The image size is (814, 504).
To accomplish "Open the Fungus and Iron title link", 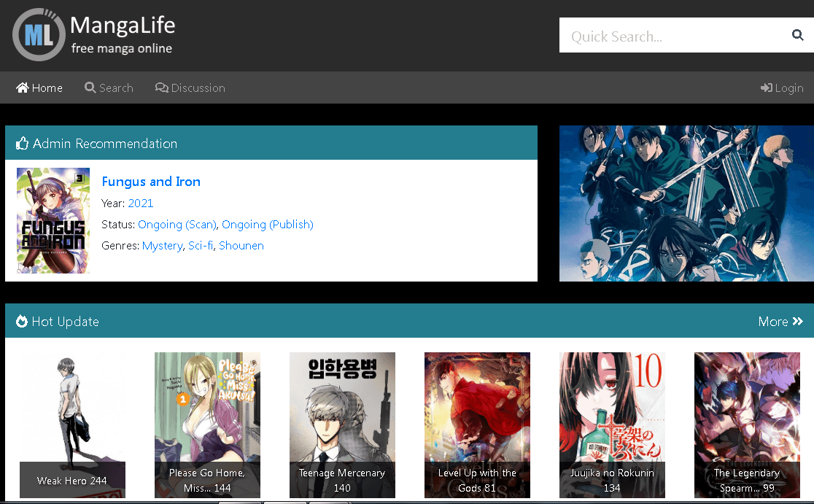I will [x=150, y=182].
